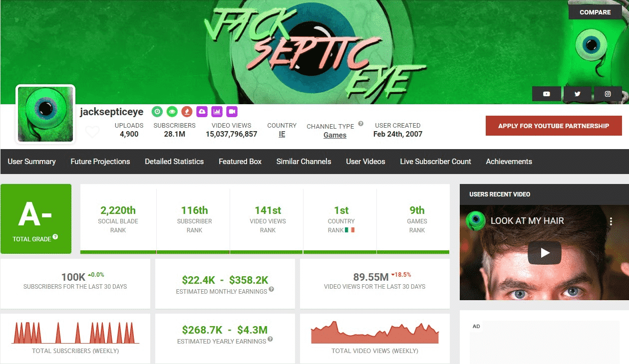Click the Channel Type help question mark
Screen dimensions: 629x364
360,124
